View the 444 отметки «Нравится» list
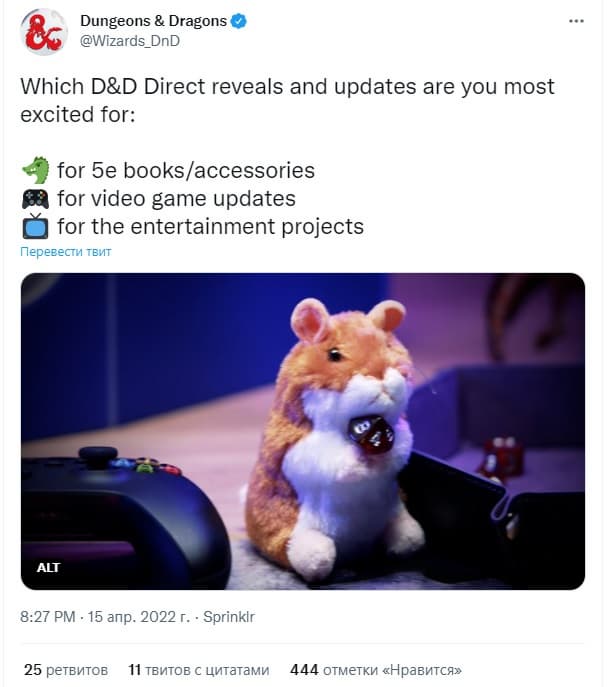The width and height of the screenshot is (610, 687). (376, 670)
